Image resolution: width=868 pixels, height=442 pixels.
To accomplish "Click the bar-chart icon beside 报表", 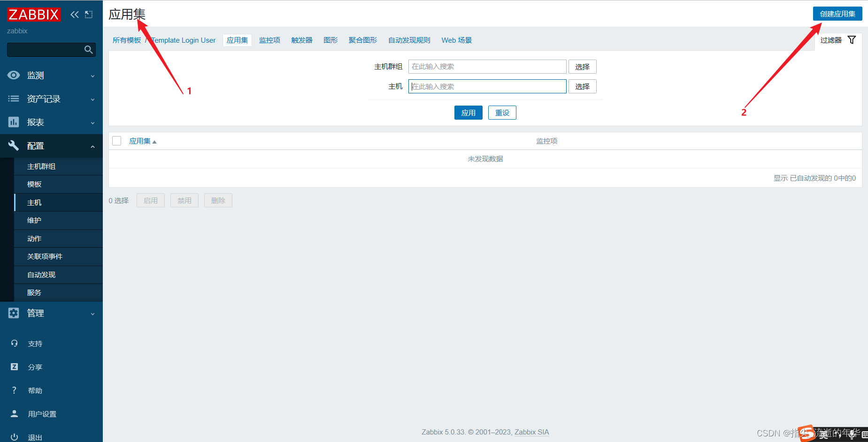I will click(x=14, y=122).
